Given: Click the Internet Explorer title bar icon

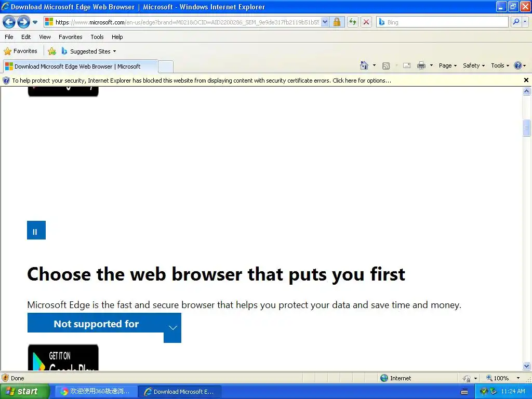Looking at the screenshot, I should coord(5,6).
